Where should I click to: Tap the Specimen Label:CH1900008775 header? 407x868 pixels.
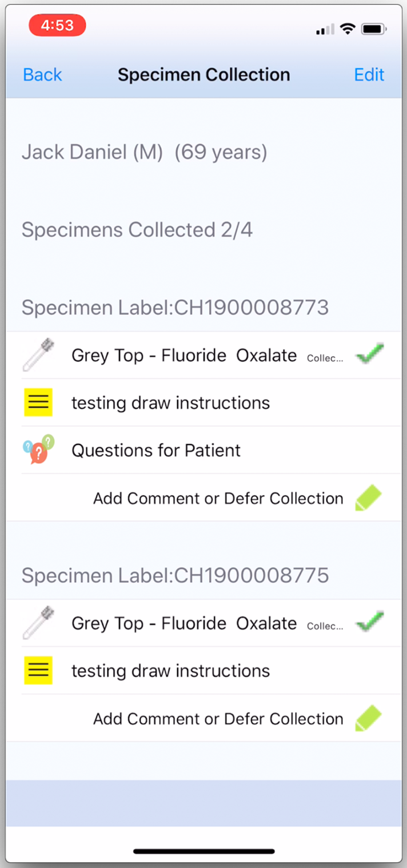(175, 575)
